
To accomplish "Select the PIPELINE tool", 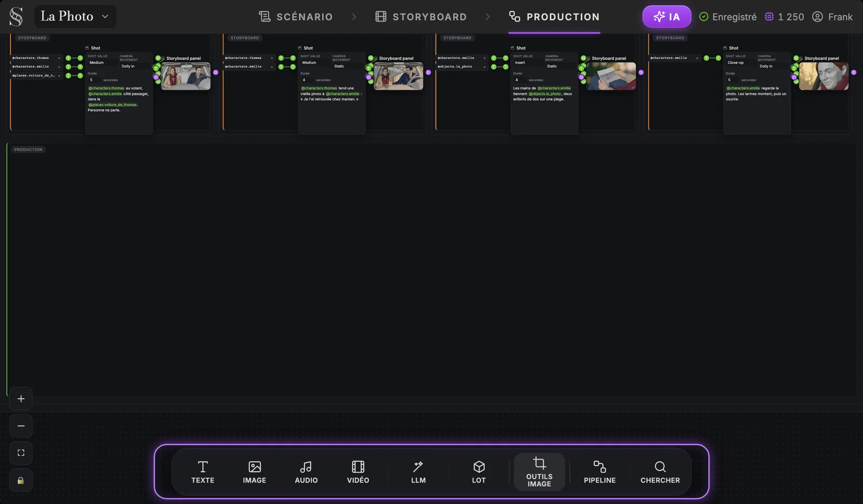I will pos(600,472).
